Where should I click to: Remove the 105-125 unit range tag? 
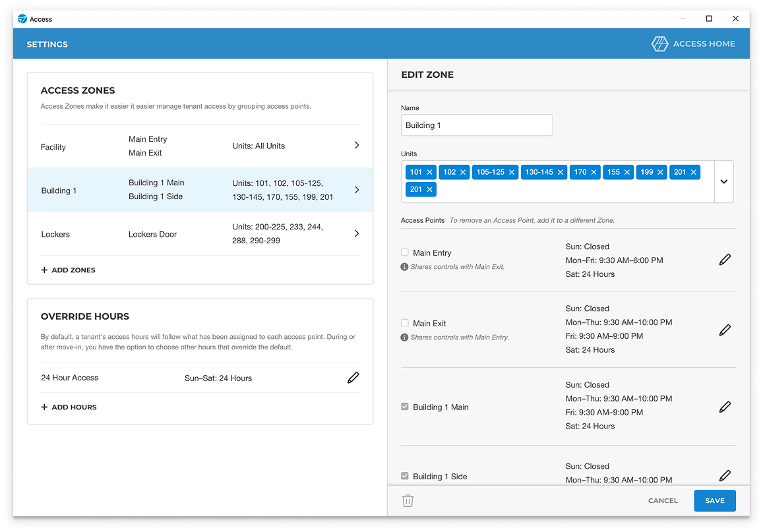[512, 172]
